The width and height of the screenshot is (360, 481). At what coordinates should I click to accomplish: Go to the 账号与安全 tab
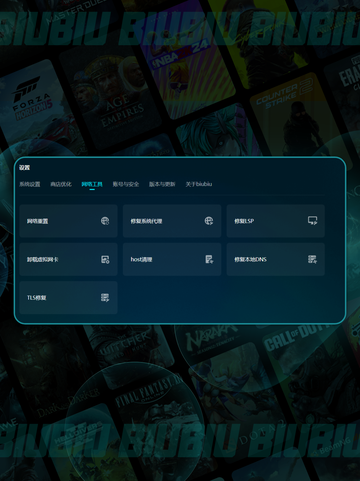[x=126, y=184]
